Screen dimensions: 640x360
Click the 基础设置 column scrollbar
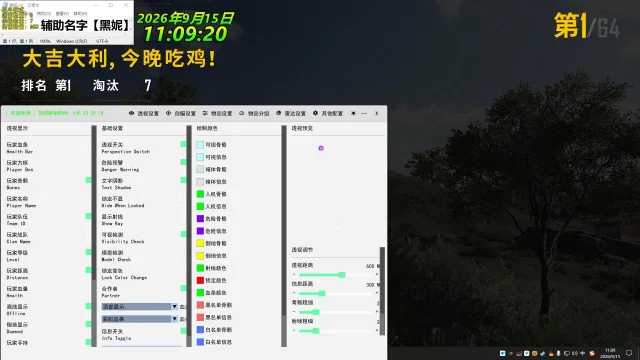(x=189, y=236)
